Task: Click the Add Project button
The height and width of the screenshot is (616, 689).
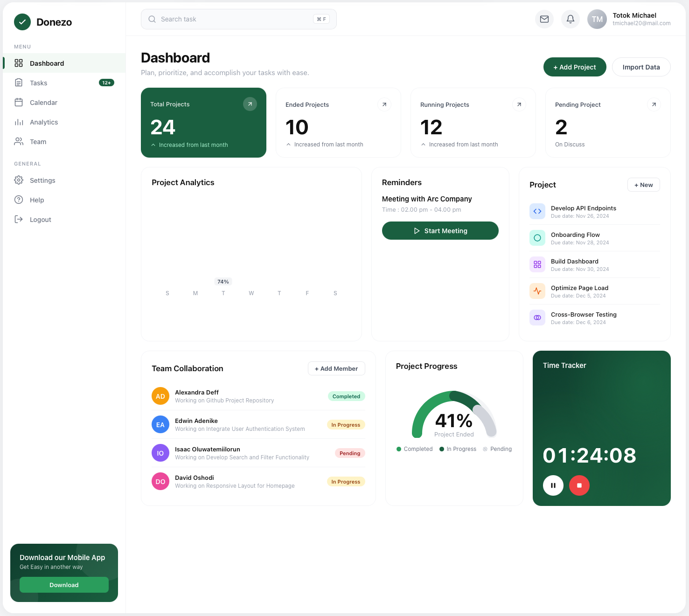Action: (x=575, y=67)
